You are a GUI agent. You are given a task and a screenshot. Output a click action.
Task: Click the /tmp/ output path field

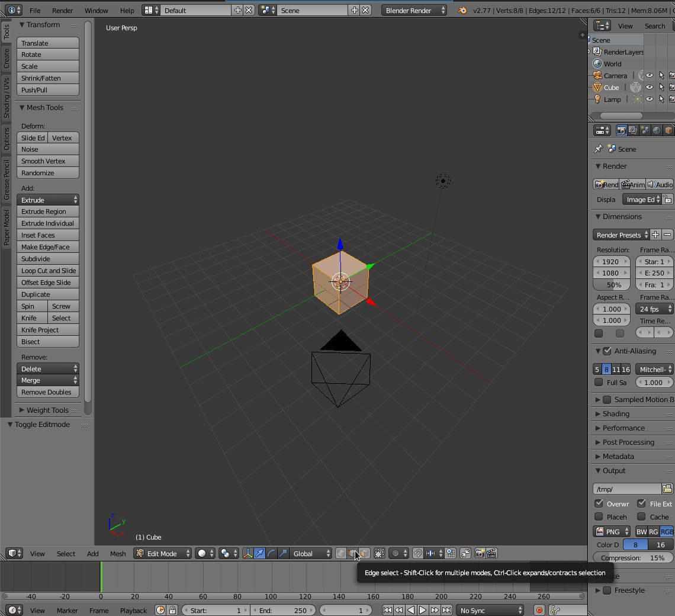point(626,488)
